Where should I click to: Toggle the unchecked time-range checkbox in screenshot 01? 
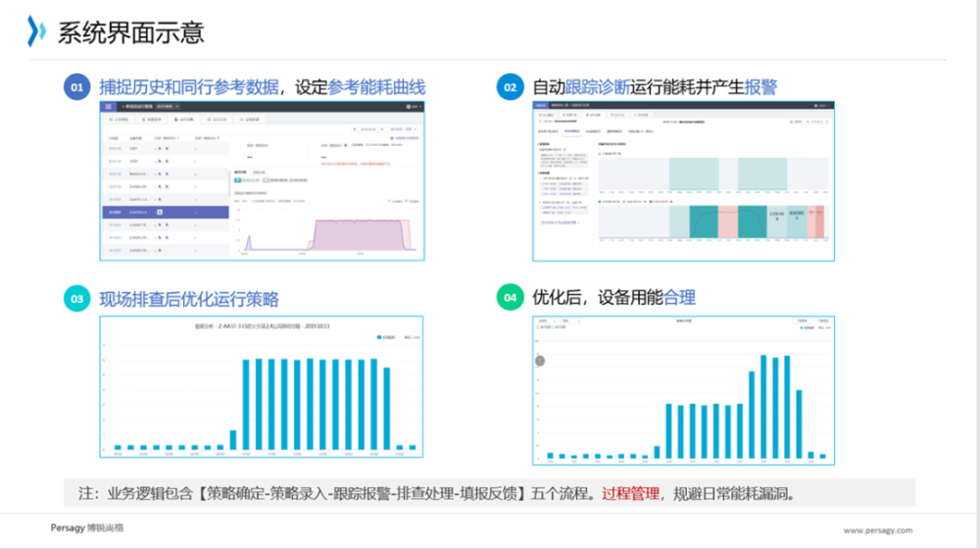point(267,180)
